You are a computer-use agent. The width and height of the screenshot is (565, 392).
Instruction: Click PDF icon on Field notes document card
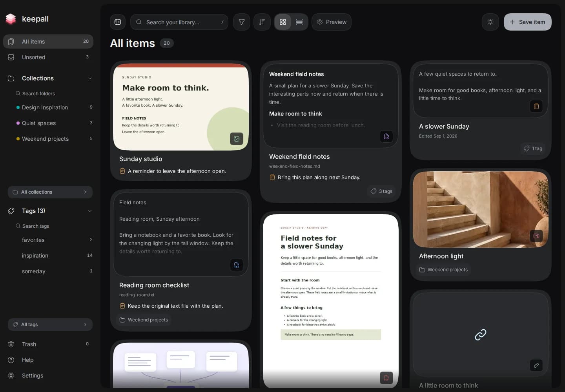(x=386, y=378)
